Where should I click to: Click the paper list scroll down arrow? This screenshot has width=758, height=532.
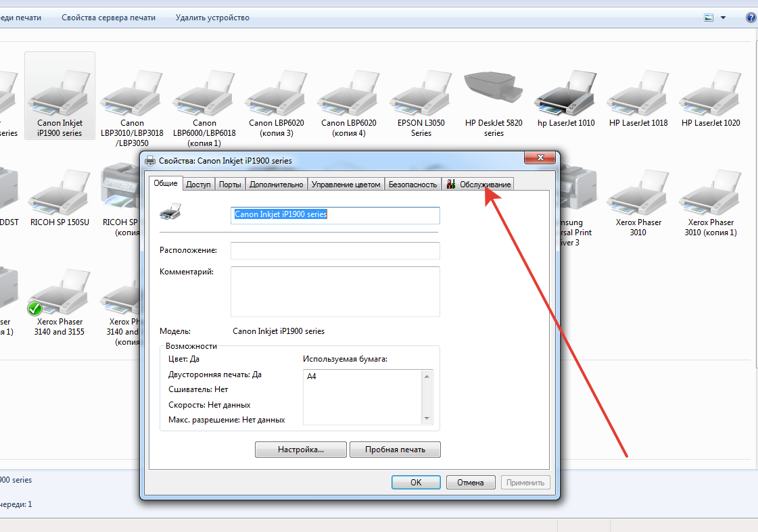pyautogui.click(x=427, y=418)
